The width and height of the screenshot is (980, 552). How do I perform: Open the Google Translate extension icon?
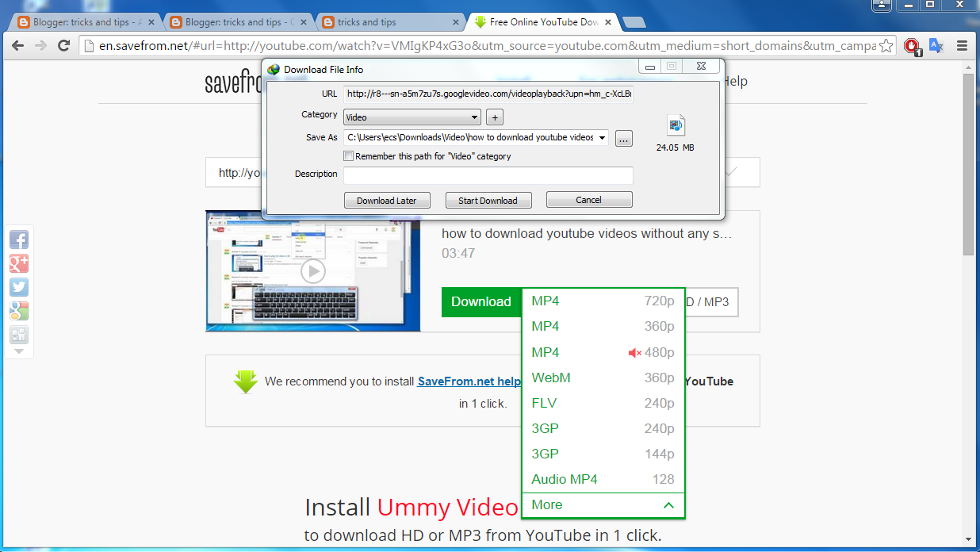(x=936, y=45)
